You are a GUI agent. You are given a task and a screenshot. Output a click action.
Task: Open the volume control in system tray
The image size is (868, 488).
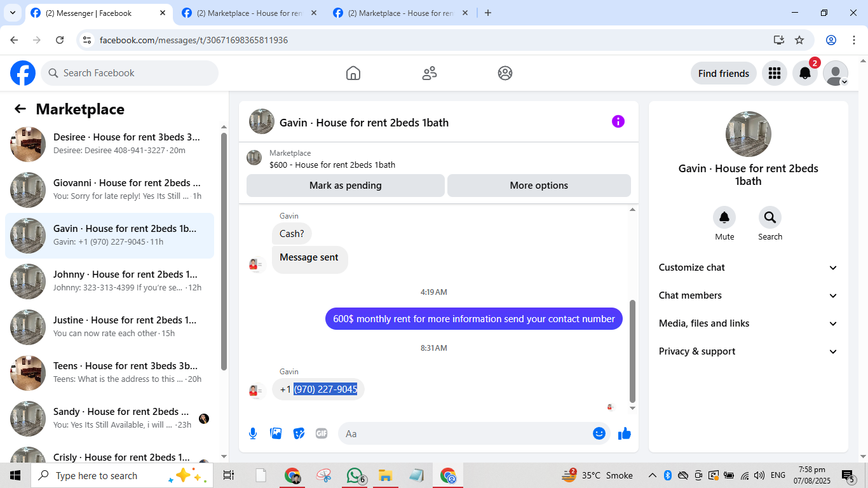[x=759, y=475]
